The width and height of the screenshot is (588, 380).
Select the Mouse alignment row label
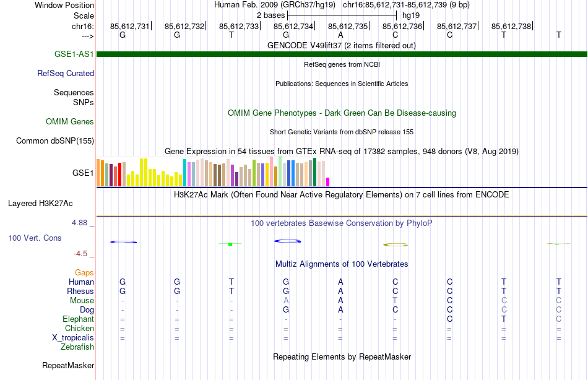(82, 301)
